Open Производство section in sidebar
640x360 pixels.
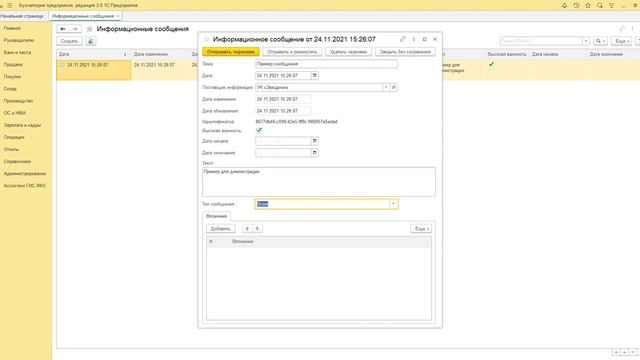[x=18, y=101]
